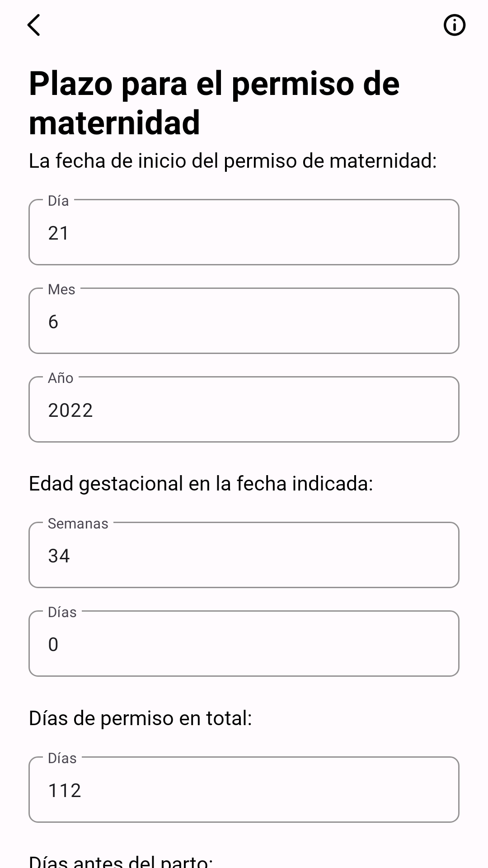Open the info icon in the header
This screenshot has width=488, height=868.
(x=454, y=25)
